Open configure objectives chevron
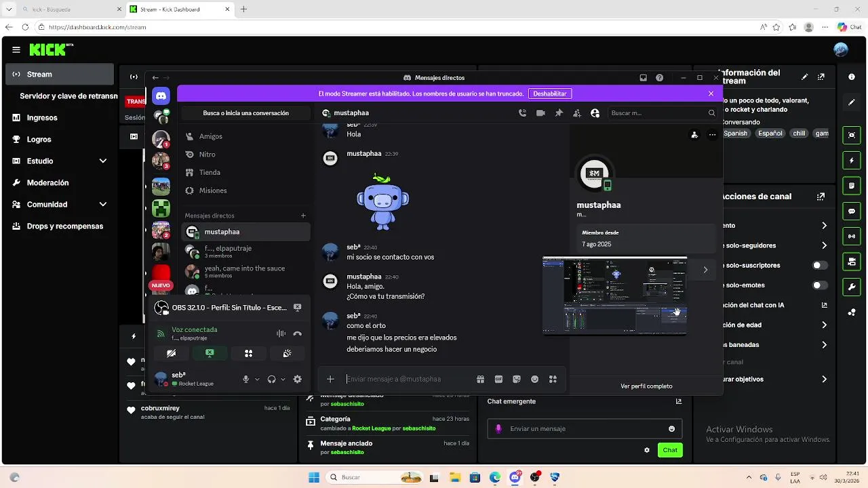Image resolution: width=868 pixels, height=488 pixels. tap(825, 380)
